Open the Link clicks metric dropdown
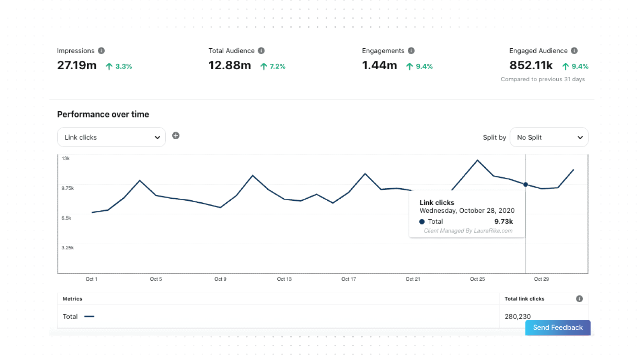 111,137
